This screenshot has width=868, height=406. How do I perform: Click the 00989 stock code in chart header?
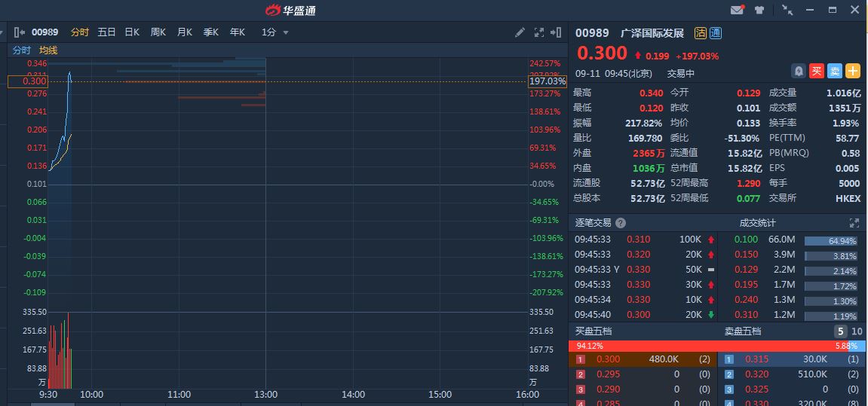pyautogui.click(x=44, y=32)
